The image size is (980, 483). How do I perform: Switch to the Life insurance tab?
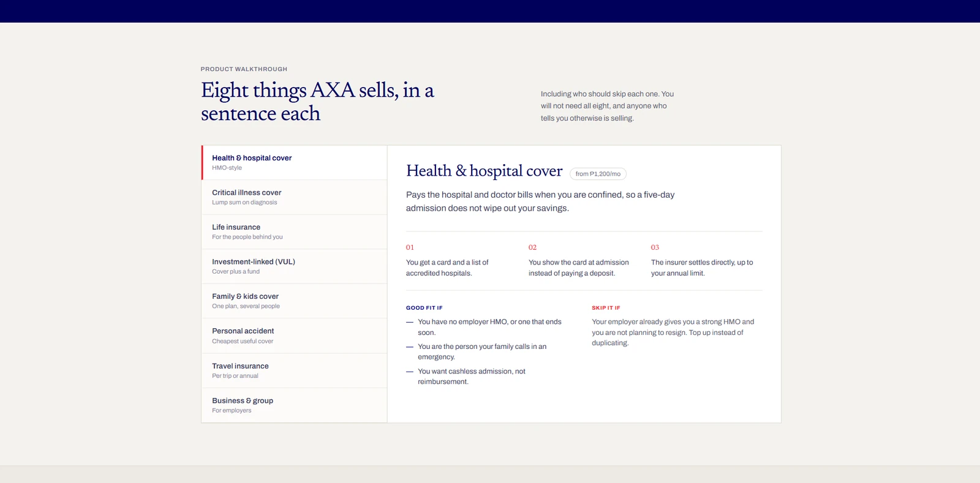[294, 232]
